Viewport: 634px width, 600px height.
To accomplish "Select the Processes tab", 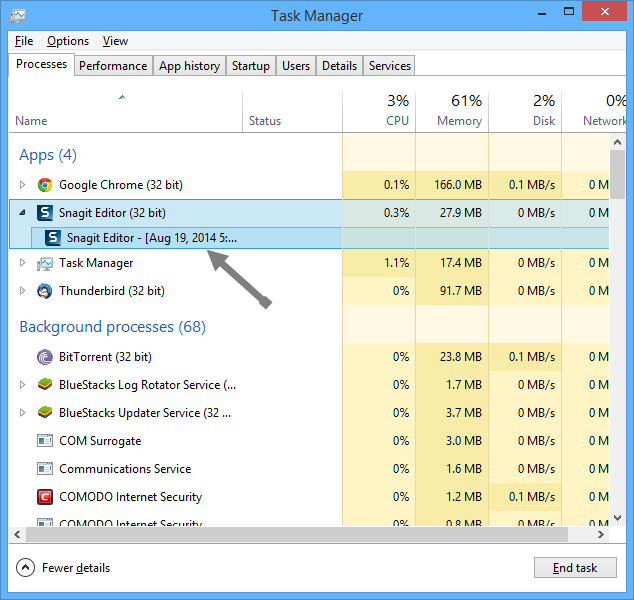I will 41,64.
